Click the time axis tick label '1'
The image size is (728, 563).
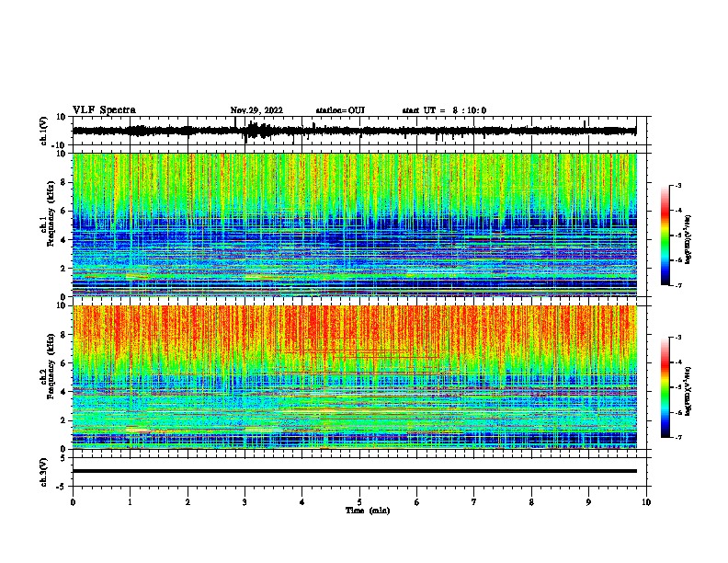tap(130, 502)
